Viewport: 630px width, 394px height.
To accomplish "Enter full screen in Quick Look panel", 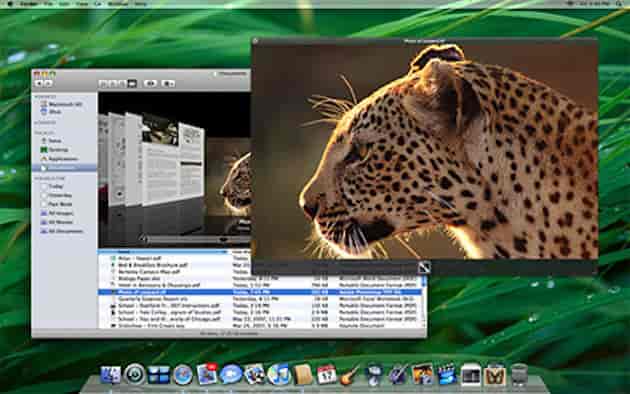I will (x=424, y=267).
